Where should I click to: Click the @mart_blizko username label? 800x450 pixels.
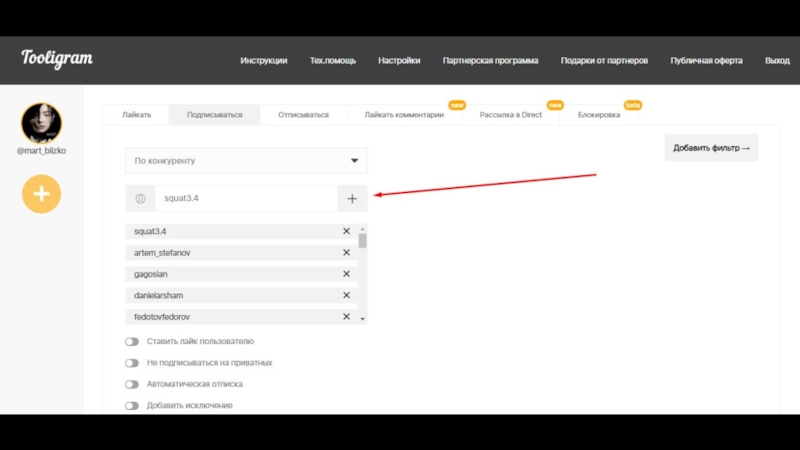pos(41,151)
